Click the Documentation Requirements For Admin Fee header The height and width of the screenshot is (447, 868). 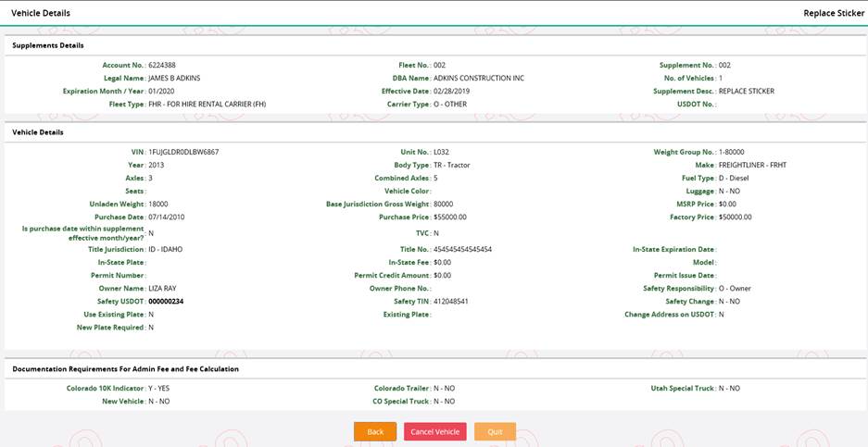click(x=125, y=369)
